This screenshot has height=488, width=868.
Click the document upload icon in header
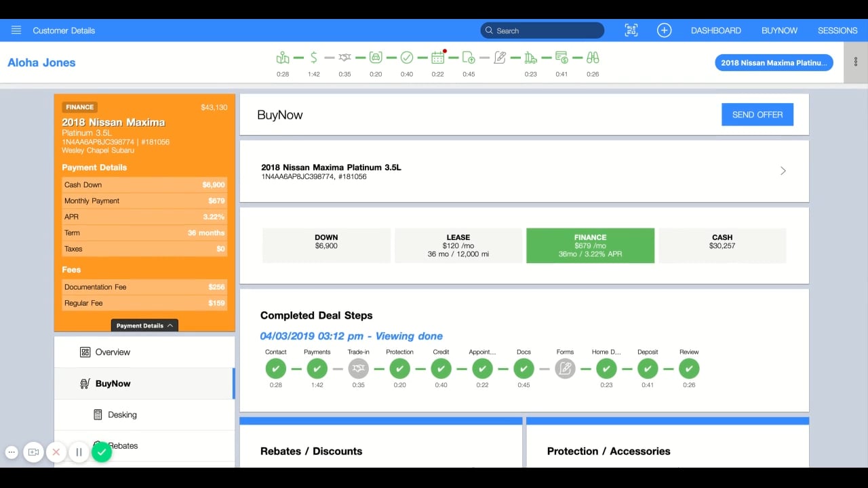click(x=469, y=58)
